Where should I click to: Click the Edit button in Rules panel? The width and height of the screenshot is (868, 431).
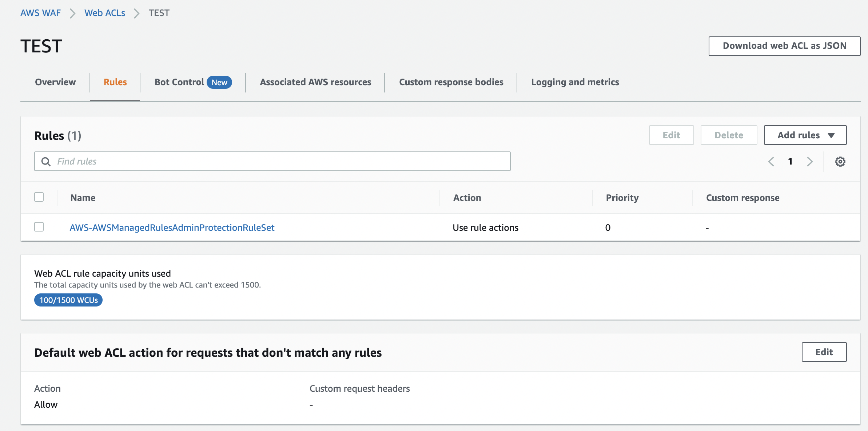pyautogui.click(x=671, y=135)
